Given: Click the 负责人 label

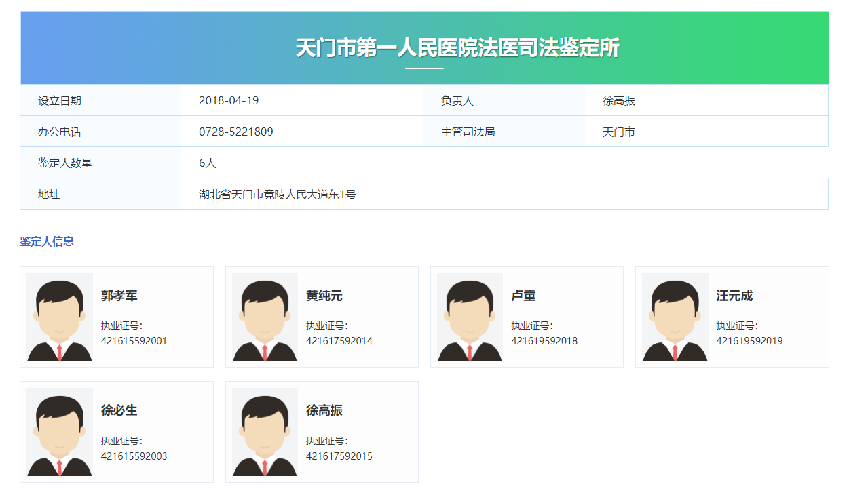Looking at the screenshot, I should point(457,100).
